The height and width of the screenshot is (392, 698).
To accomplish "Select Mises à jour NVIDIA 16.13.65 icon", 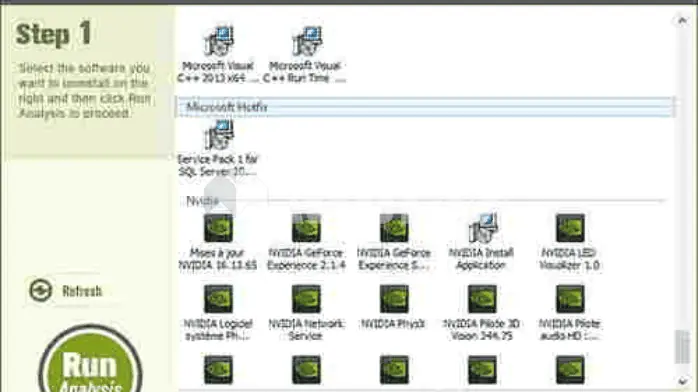I will (218, 228).
